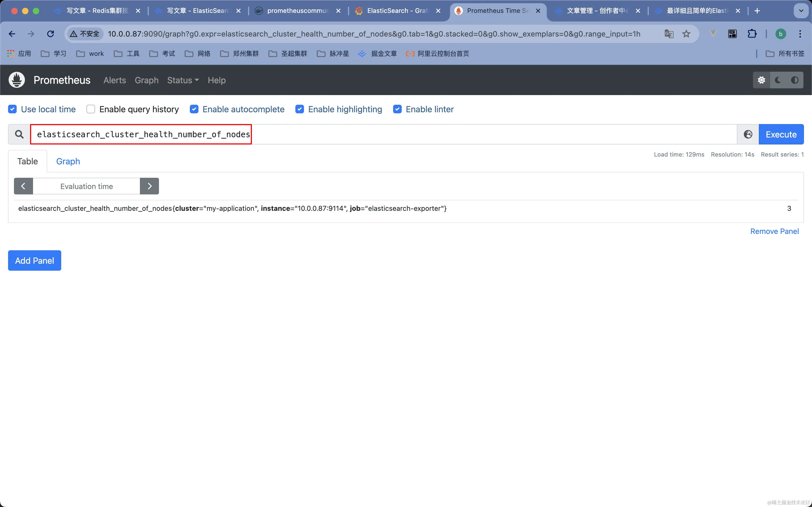The height and width of the screenshot is (507, 812).
Task: Toggle Use local time checkbox
Action: coord(12,109)
